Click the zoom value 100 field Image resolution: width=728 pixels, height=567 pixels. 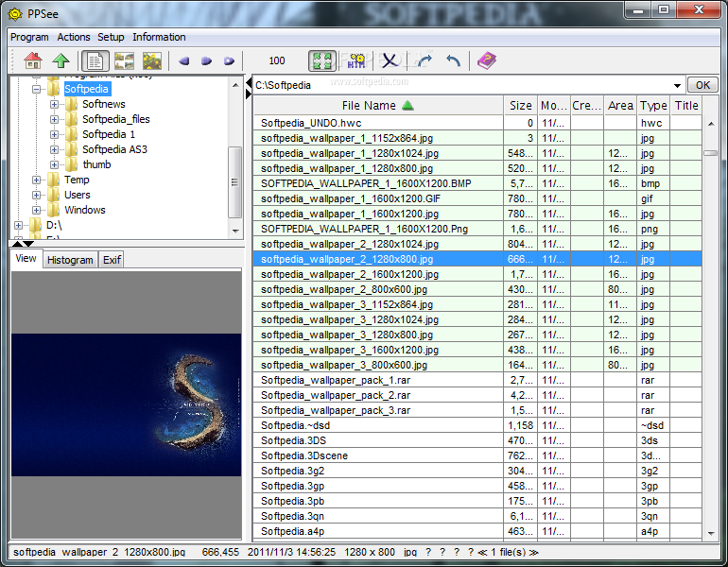tap(277, 60)
